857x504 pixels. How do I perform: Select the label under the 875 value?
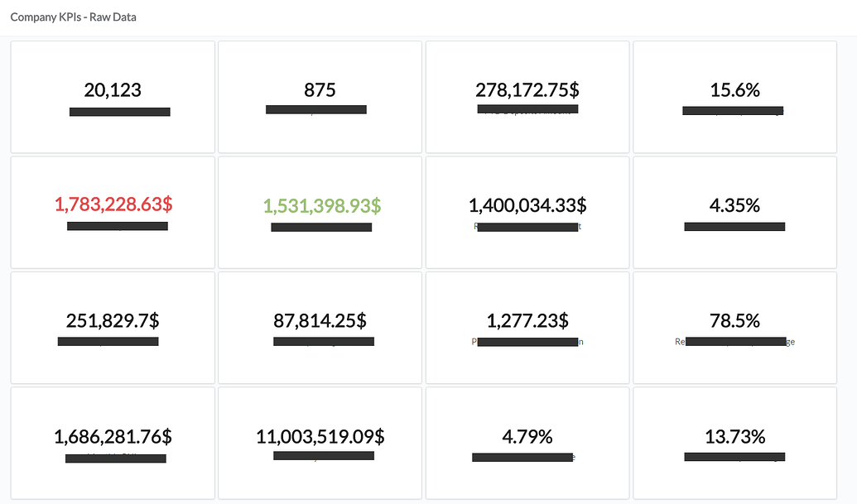pos(315,108)
